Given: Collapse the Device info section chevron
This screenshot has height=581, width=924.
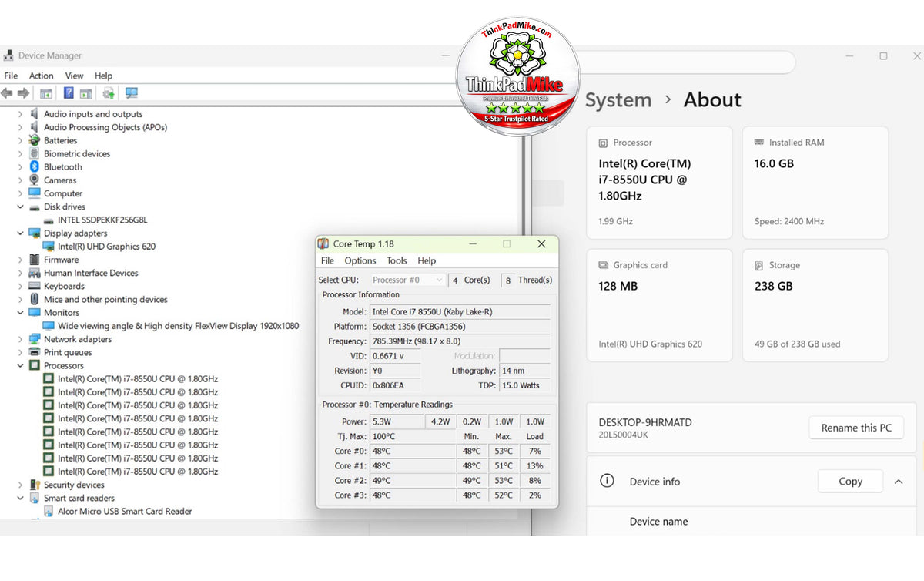Looking at the screenshot, I should pos(898,482).
